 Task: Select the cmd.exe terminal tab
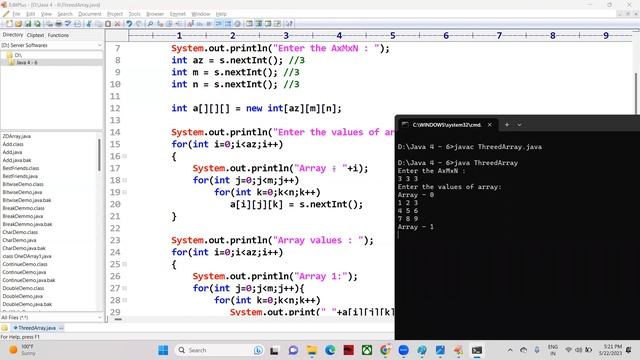[447, 124]
